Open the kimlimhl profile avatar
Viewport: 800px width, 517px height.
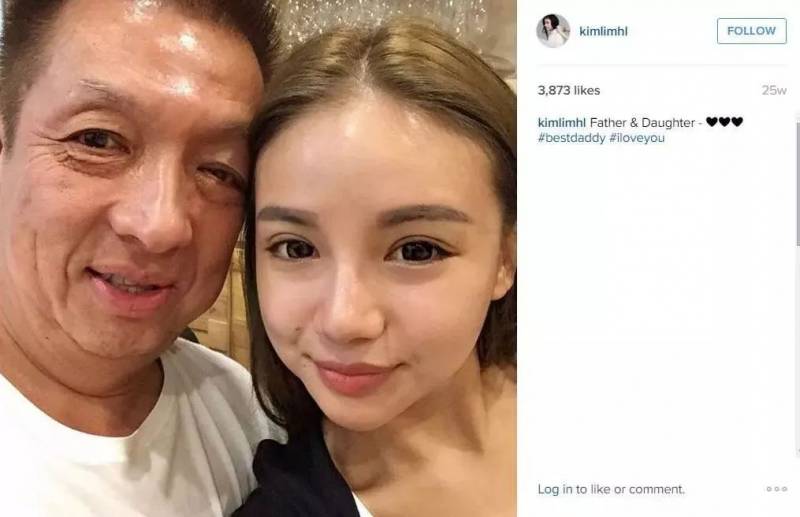[x=553, y=31]
